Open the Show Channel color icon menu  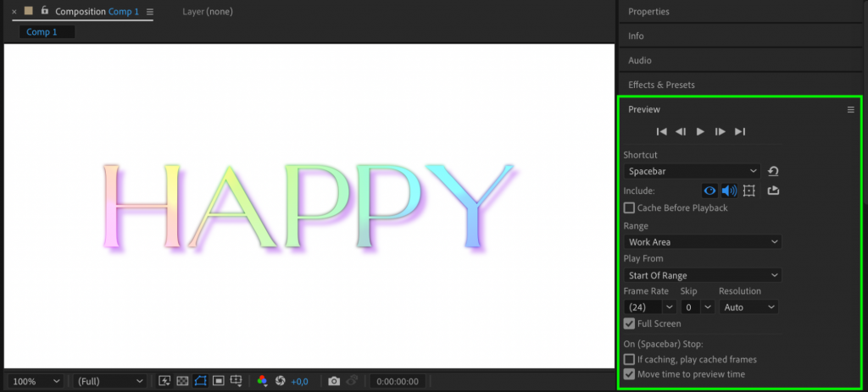pos(262,381)
